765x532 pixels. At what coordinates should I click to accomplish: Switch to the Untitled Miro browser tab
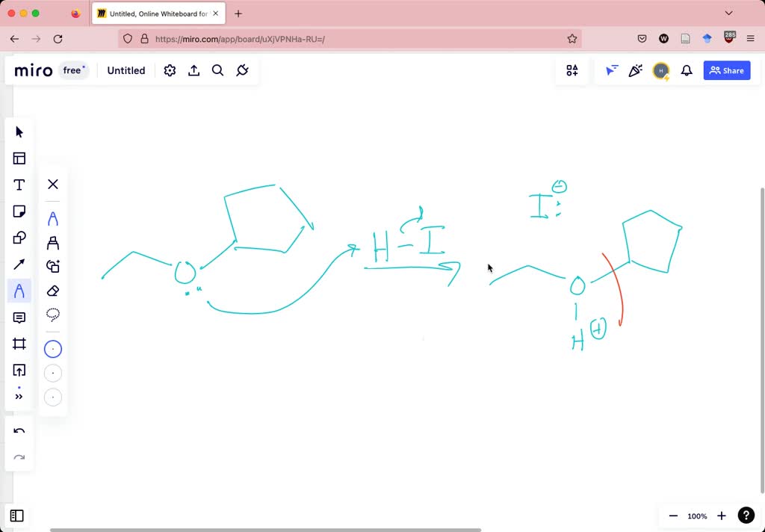pyautogui.click(x=153, y=13)
